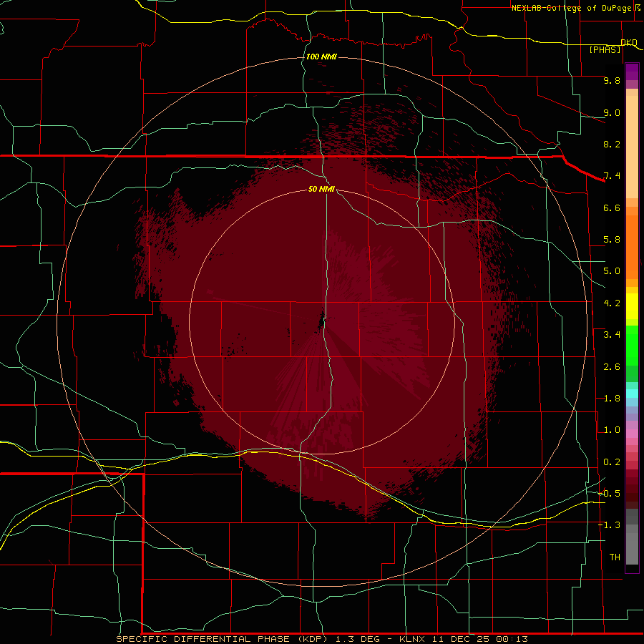Click the 0.2 scale label
The height and width of the screenshot is (644, 644).
[612, 462]
